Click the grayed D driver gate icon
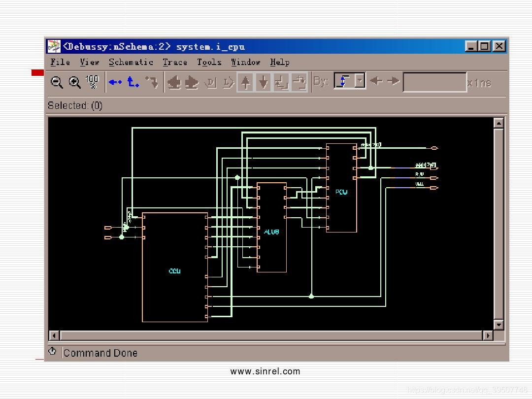The height and width of the screenshot is (399, 532). coord(210,82)
